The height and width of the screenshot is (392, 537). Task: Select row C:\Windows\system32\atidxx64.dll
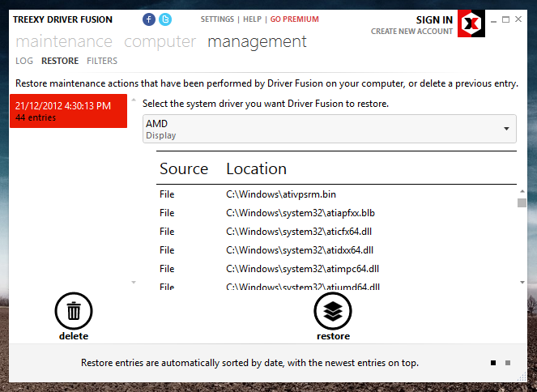(336, 250)
